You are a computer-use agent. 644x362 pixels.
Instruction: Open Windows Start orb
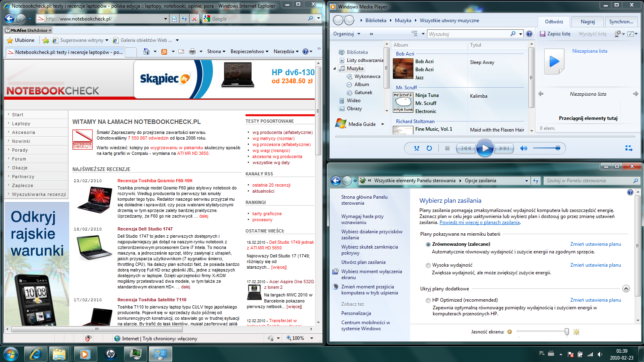[11, 354]
